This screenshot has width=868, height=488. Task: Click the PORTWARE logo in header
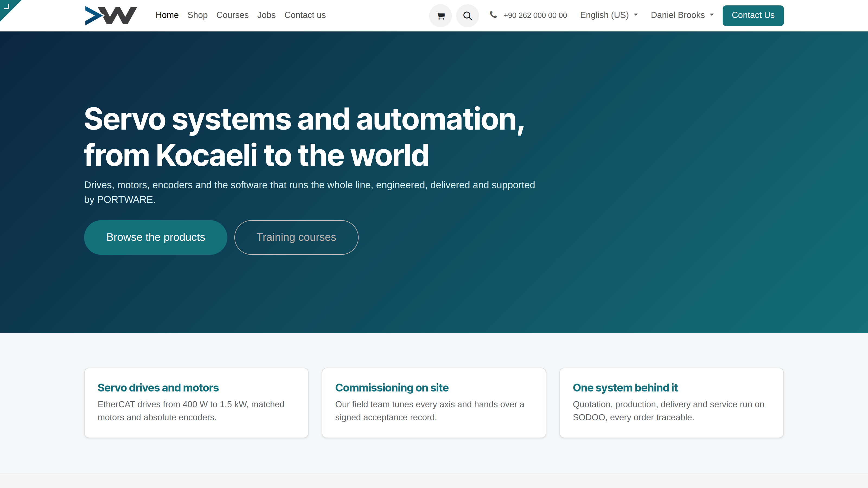pyautogui.click(x=111, y=15)
